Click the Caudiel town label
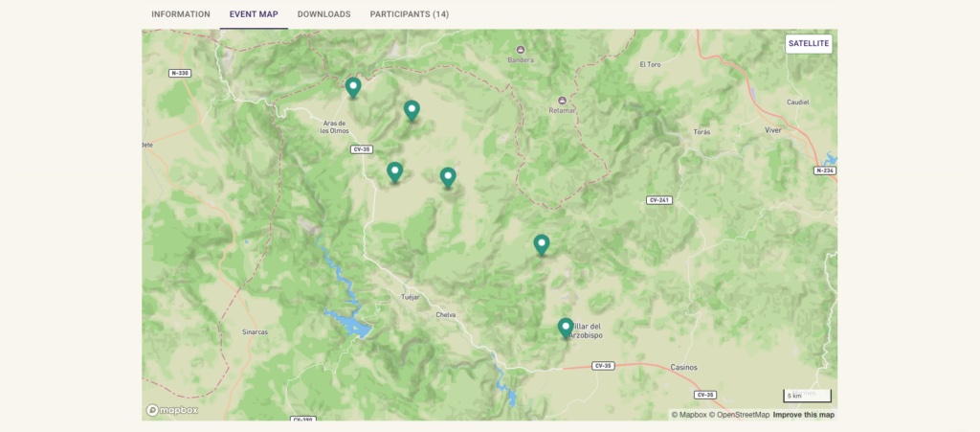 click(798, 102)
